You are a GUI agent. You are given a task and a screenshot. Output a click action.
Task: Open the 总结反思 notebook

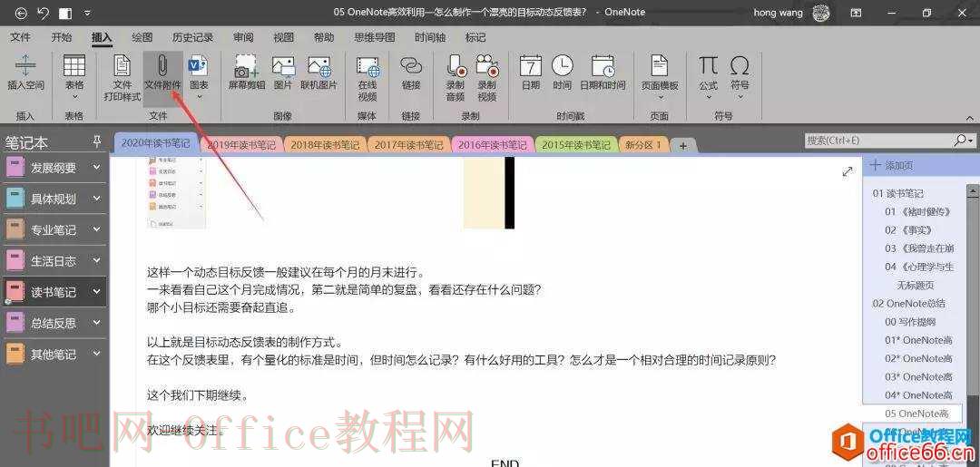(x=54, y=323)
